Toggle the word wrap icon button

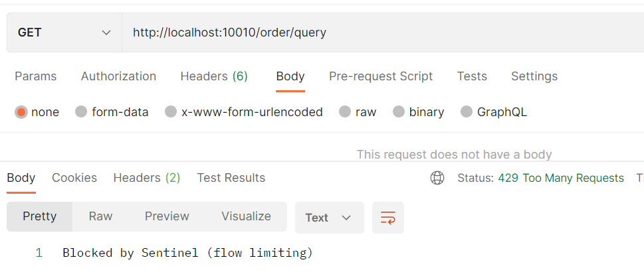(x=388, y=218)
